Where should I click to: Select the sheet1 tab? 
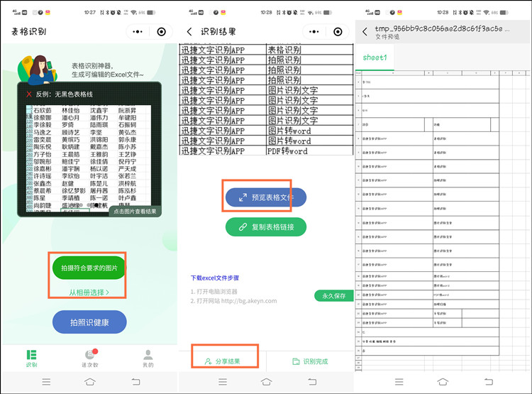375,58
